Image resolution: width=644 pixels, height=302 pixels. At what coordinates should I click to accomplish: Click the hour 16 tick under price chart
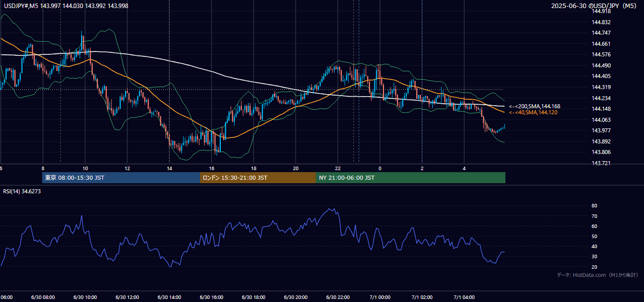point(212,169)
